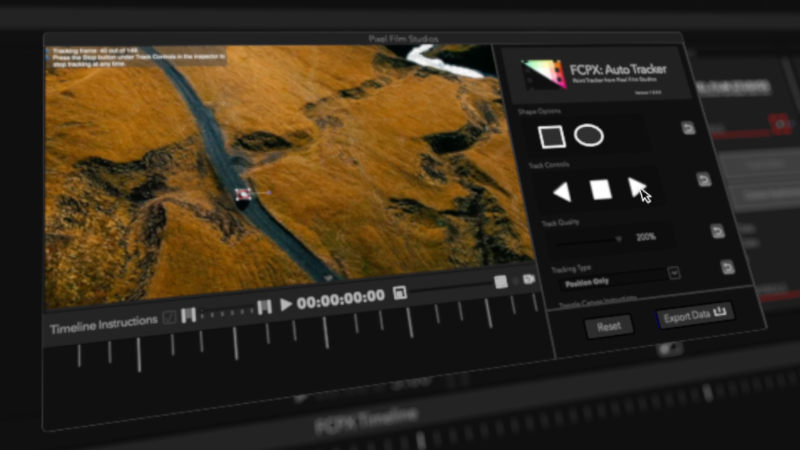Viewport: 800px width, 450px height.
Task: Click the 200% Track Quality value
Action: click(646, 237)
